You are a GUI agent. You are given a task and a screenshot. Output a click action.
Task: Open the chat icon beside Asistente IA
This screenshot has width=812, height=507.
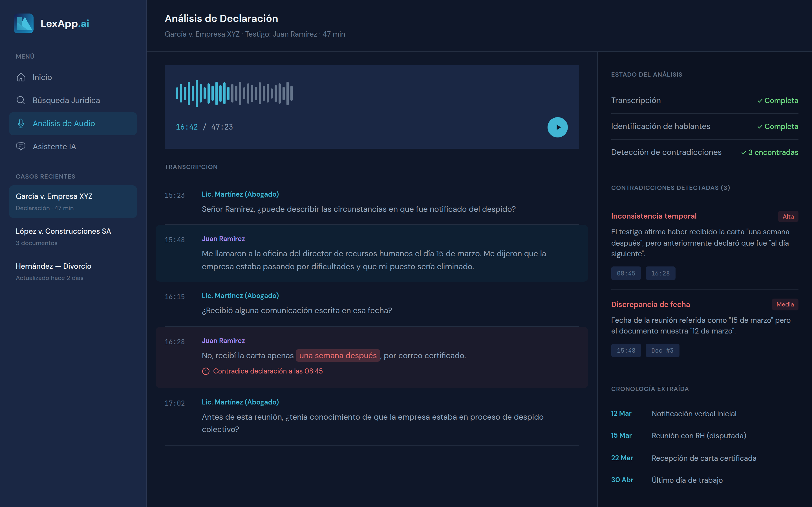21,146
